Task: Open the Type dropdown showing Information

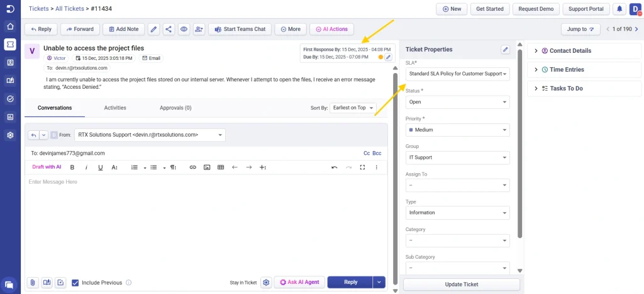Action: point(458,213)
